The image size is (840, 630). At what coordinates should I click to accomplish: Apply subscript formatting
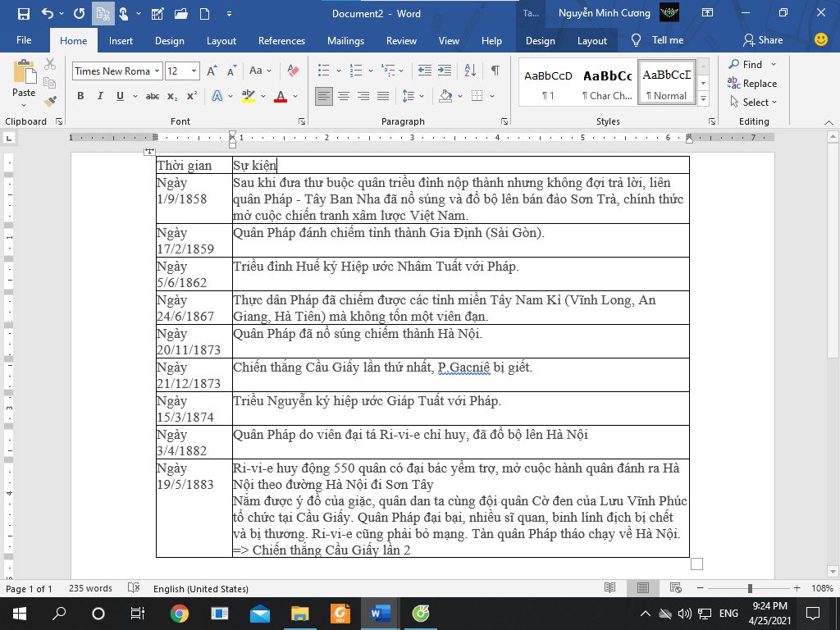(x=172, y=97)
